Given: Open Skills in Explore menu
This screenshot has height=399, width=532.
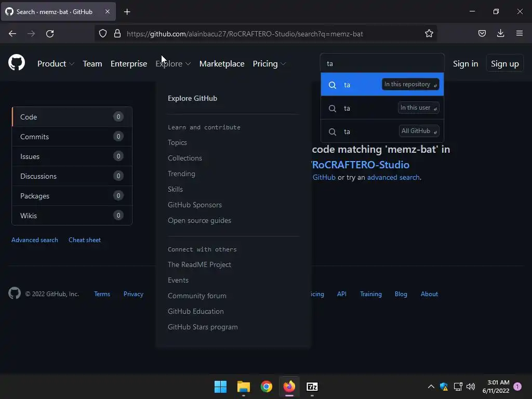Looking at the screenshot, I should [175, 189].
